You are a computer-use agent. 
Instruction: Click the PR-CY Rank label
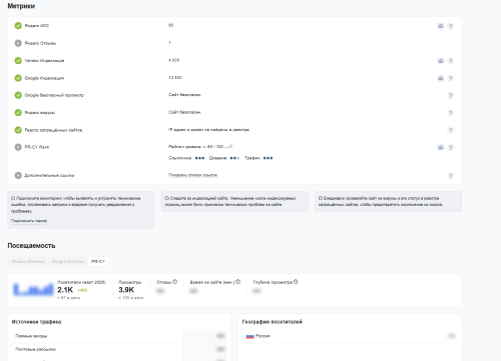pyautogui.click(x=37, y=147)
